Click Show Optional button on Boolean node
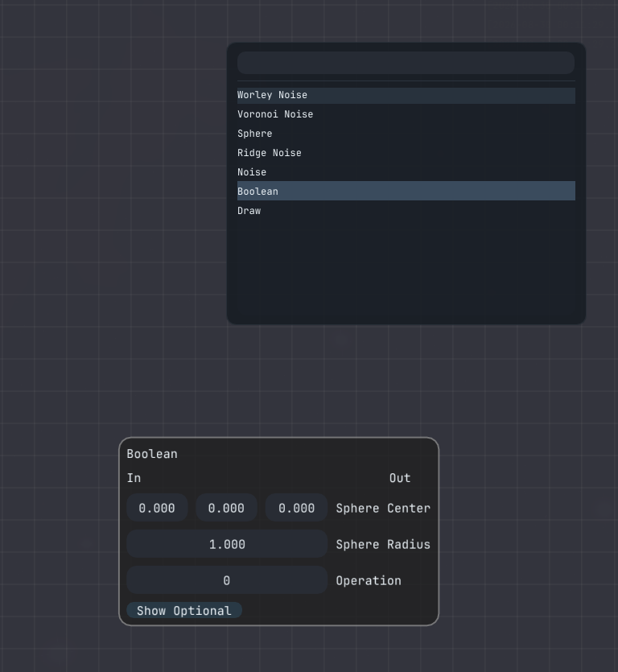The width and height of the screenshot is (618, 672). 184,611
